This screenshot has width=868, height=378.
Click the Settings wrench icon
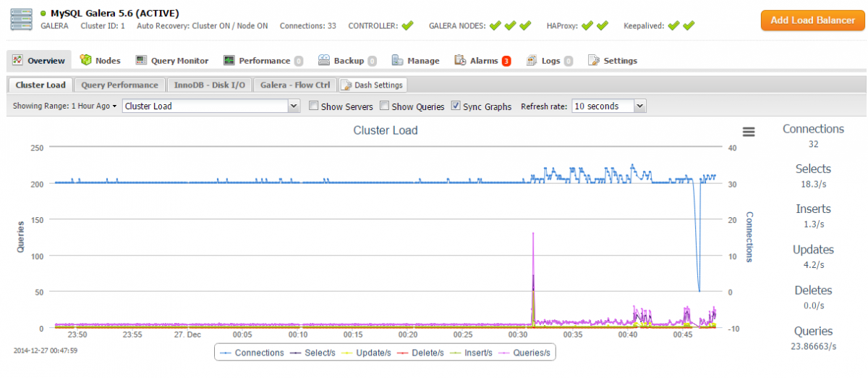594,61
